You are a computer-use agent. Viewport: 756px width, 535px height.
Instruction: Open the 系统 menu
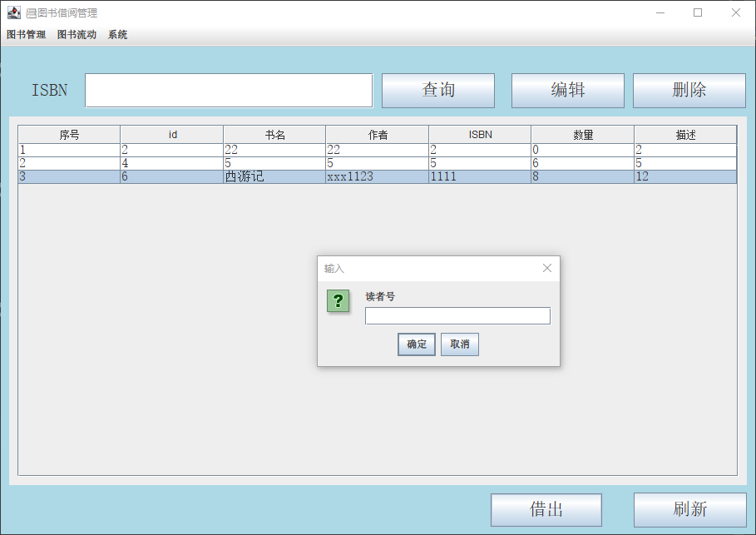(x=117, y=35)
